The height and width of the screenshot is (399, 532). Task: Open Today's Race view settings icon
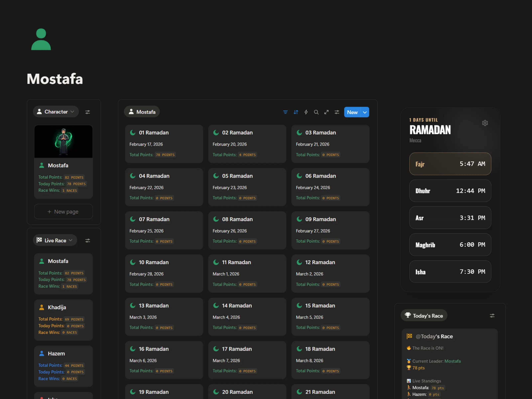492,316
